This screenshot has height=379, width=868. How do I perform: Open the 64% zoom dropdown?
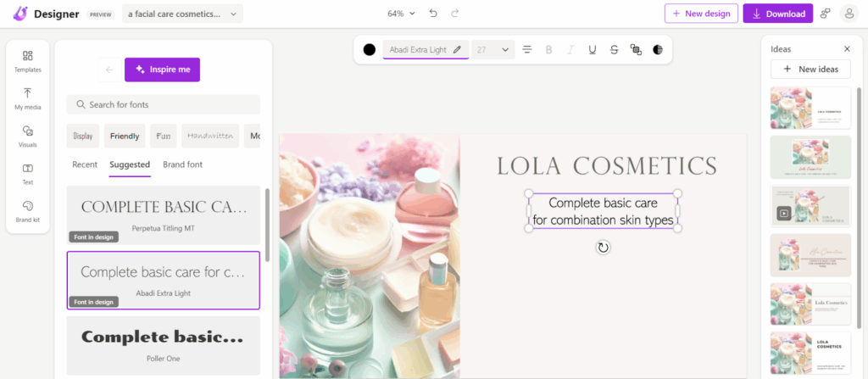point(401,14)
